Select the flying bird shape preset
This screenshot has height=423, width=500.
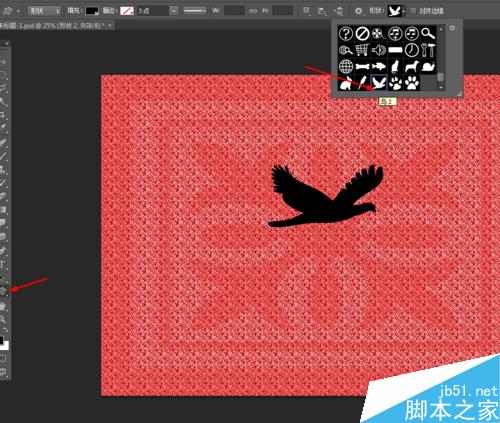[379, 83]
